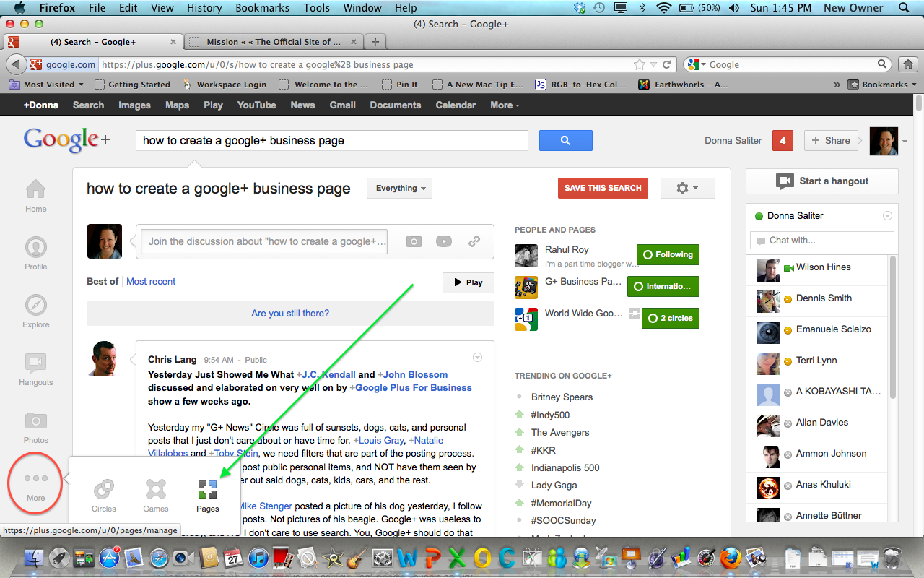The height and width of the screenshot is (578, 924).
Task: Attach a video using the video icon
Action: [x=444, y=241]
